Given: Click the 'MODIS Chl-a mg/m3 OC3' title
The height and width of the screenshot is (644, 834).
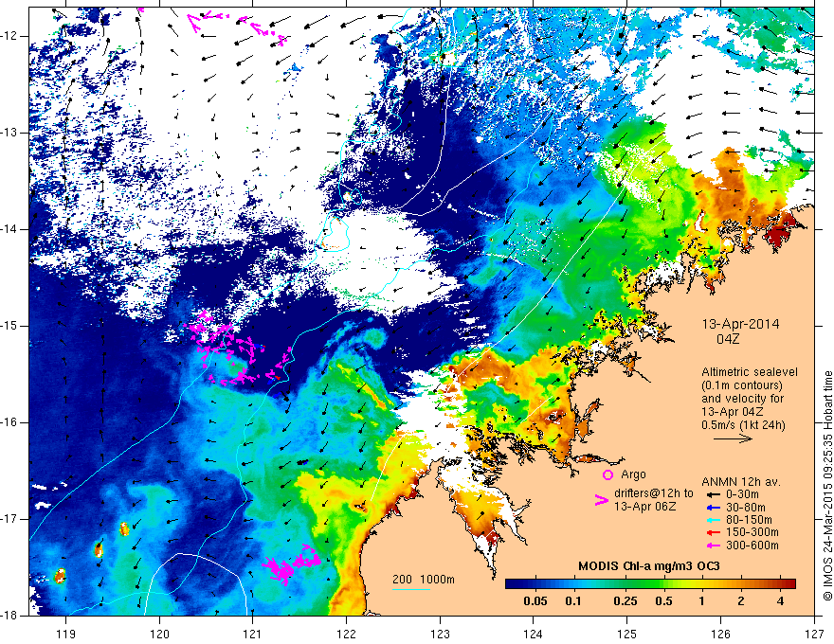Looking at the screenshot, I should 649,566.
